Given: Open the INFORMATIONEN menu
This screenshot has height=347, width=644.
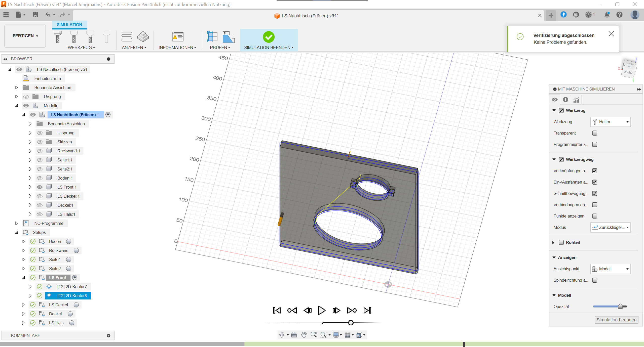Looking at the screenshot, I should click(177, 48).
